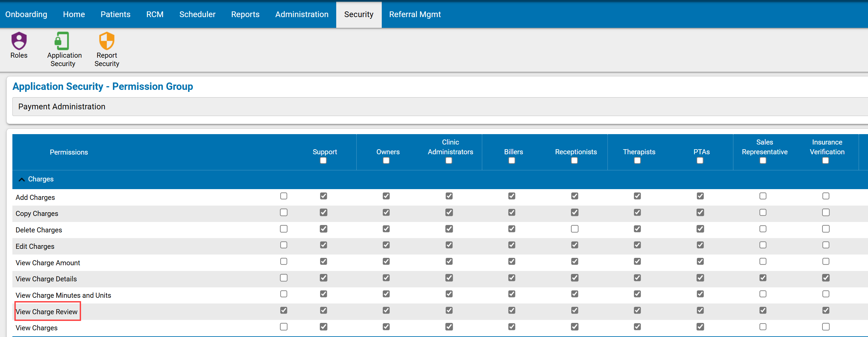Select the Application Security icon
The image size is (868, 337).
(63, 47)
